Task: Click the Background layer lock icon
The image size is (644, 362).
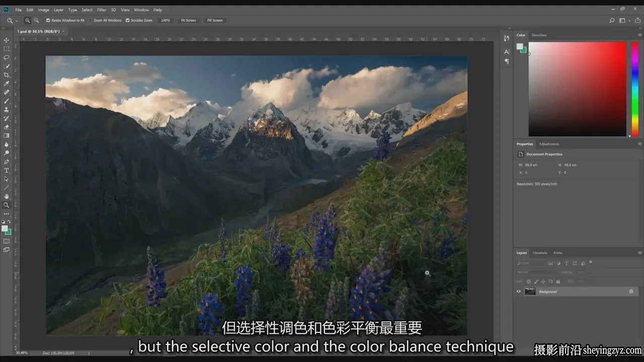Action: pos(631,292)
